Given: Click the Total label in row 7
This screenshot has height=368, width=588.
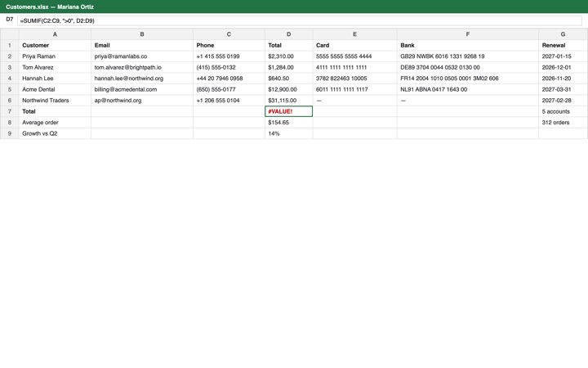Looking at the screenshot, I should (55, 111).
